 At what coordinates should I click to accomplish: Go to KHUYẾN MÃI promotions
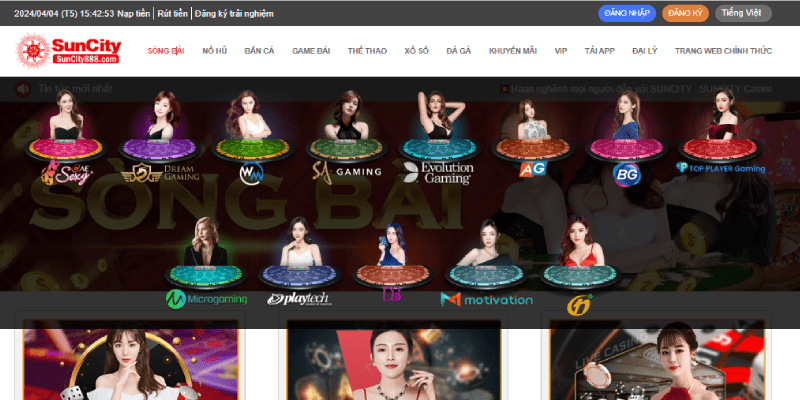tap(513, 51)
